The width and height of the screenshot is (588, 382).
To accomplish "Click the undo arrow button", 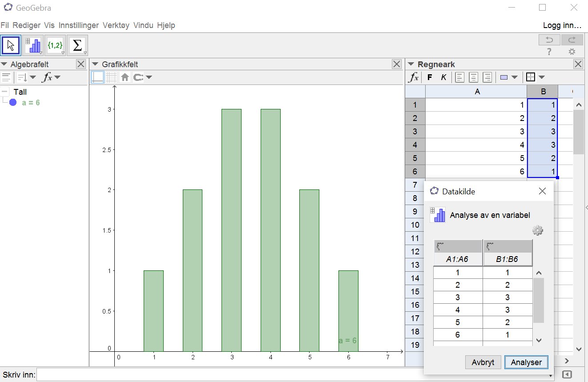I will click(x=549, y=40).
